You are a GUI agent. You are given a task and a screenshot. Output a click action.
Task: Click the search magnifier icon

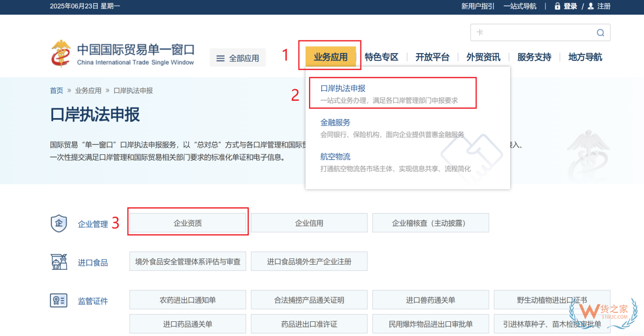tap(600, 32)
